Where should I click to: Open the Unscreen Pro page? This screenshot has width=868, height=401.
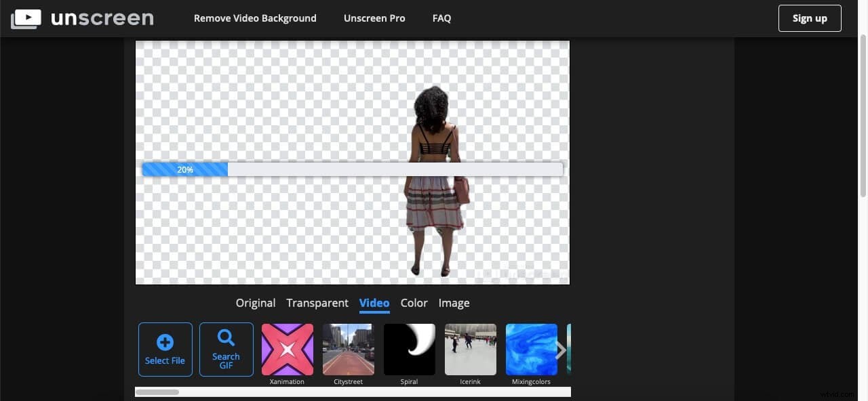coord(374,18)
